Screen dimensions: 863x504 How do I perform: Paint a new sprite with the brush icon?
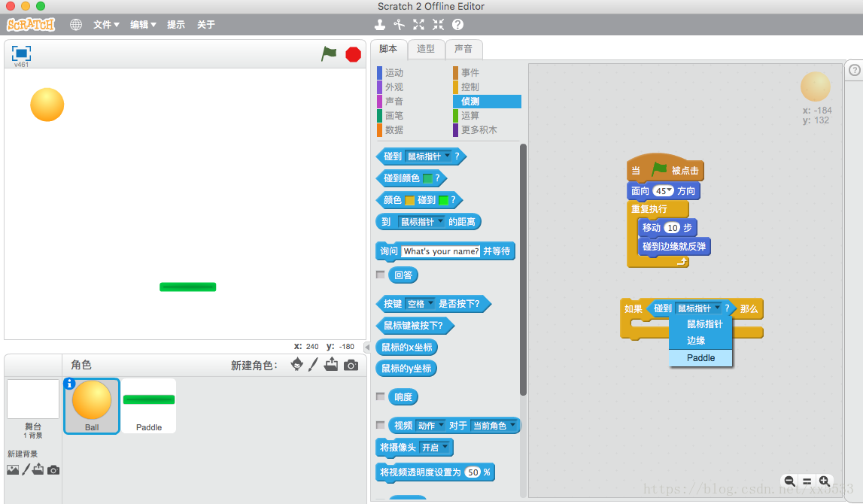tap(313, 364)
